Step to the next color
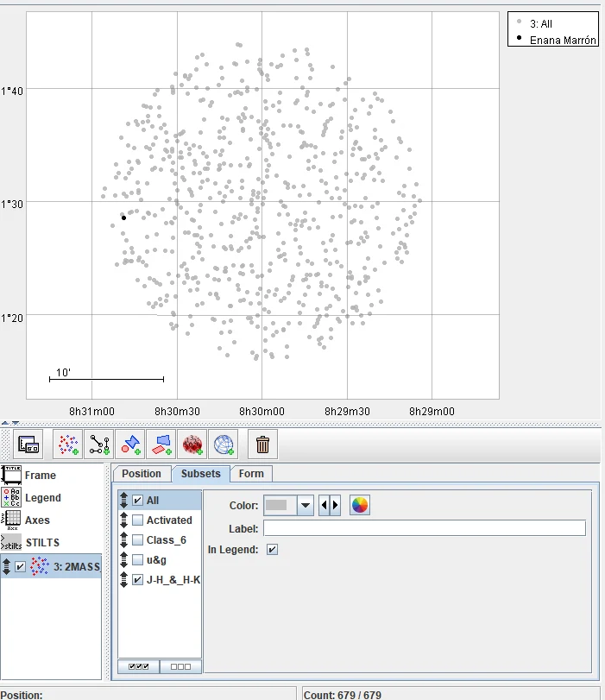 336,505
